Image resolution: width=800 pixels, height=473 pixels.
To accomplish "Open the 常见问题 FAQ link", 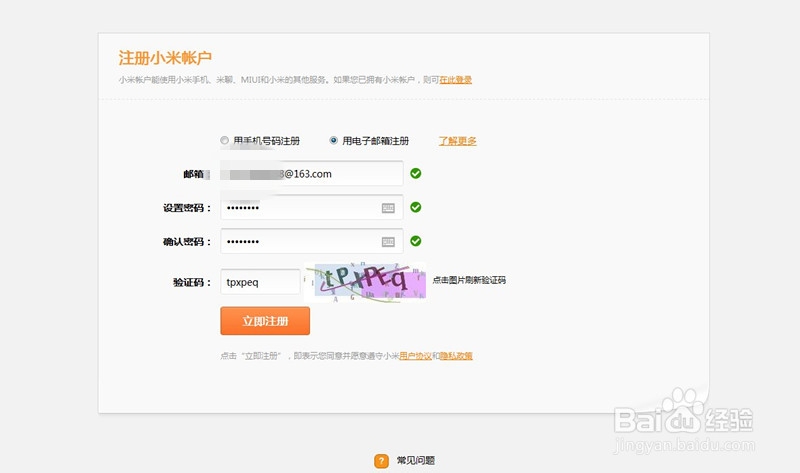I will click(416, 460).
